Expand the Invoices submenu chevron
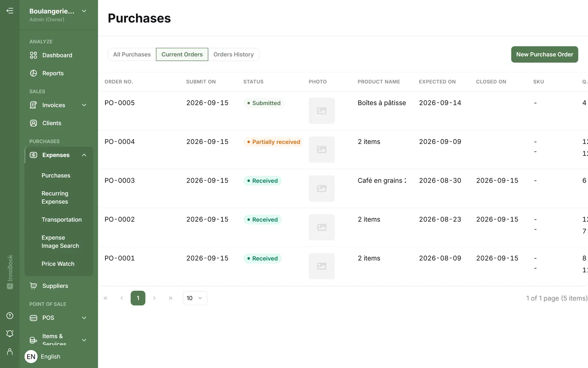The width and height of the screenshot is (588, 368). [x=84, y=105]
